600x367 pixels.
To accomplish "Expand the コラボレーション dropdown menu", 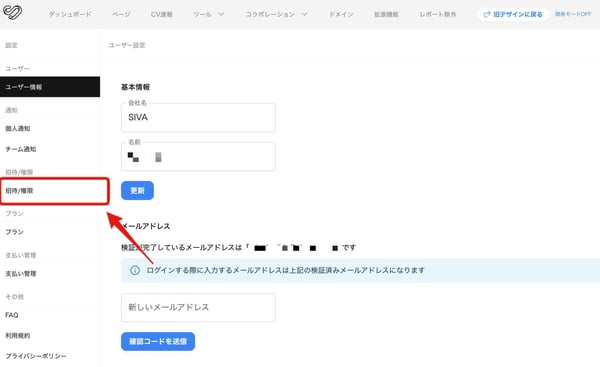I will [x=276, y=15].
